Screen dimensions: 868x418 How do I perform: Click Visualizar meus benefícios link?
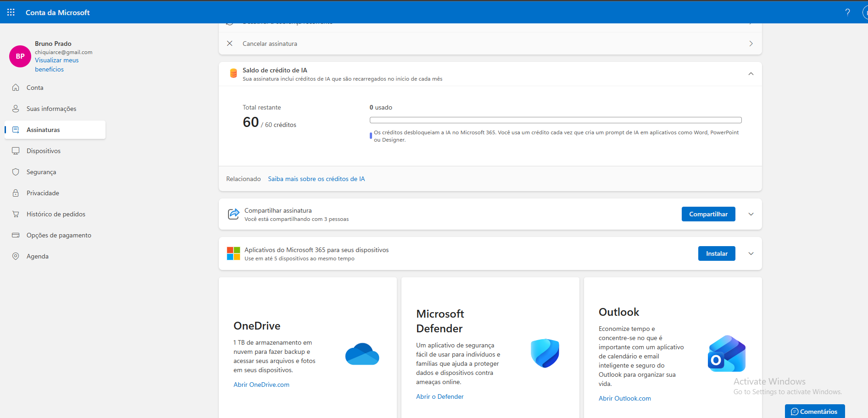click(57, 65)
